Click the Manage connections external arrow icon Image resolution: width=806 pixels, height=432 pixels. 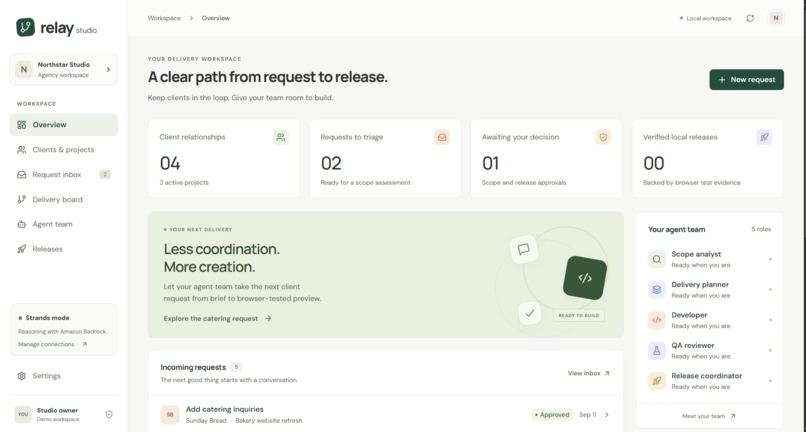click(x=84, y=344)
